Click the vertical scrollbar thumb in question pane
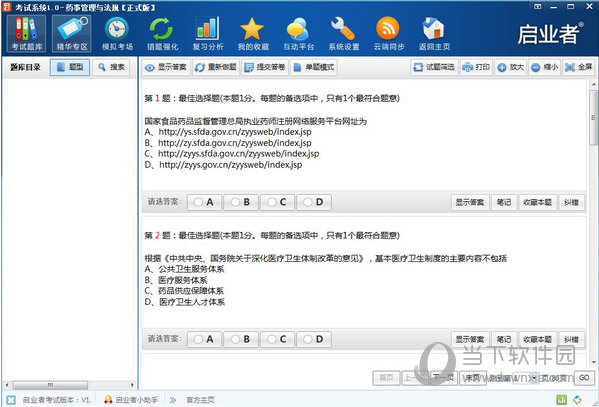This screenshot has width=599, height=407. [x=593, y=118]
